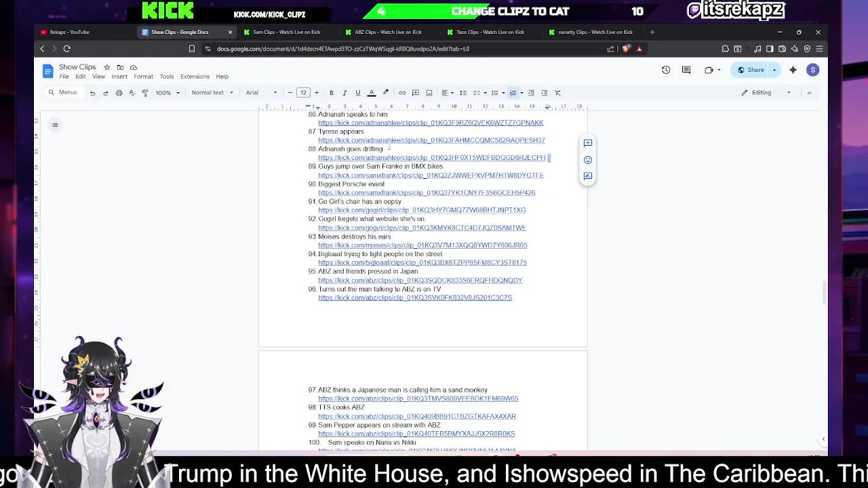Decrease the indent level
Image resolution: width=868 pixels, height=488 pixels.
(532, 93)
